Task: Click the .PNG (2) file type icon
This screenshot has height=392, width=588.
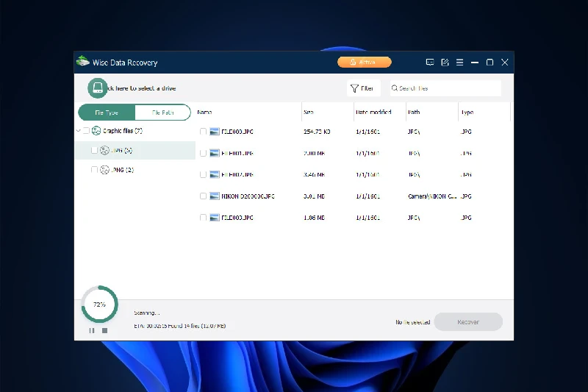Action: click(x=104, y=170)
